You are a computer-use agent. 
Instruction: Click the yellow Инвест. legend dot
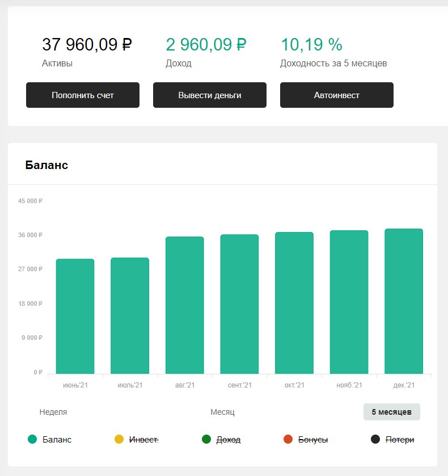(x=119, y=439)
